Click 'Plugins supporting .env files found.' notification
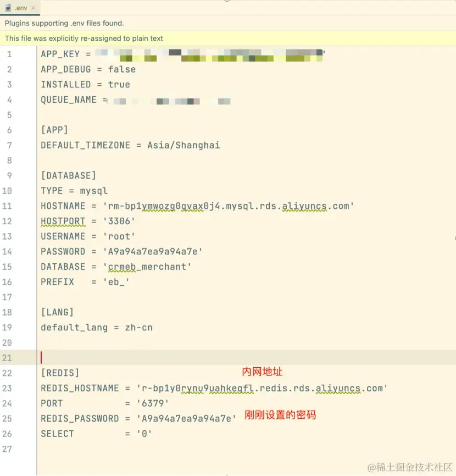The height and width of the screenshot is (476, 456). [x=64, y=23]
